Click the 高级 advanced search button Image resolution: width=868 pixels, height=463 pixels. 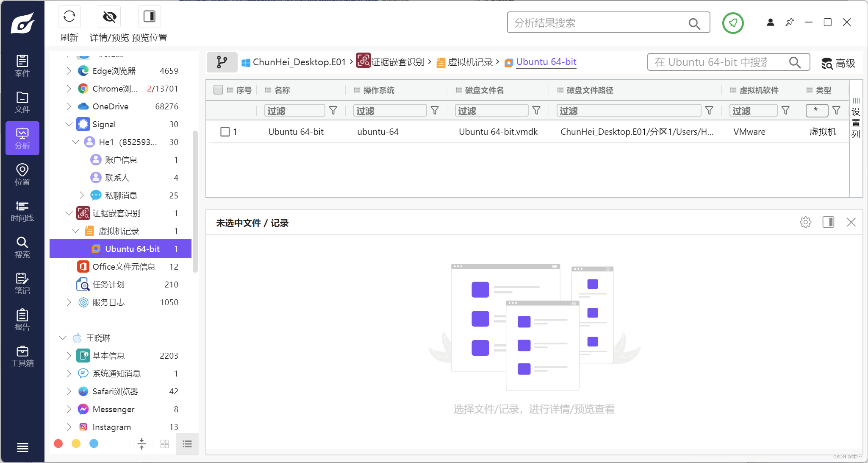pyautogui.click(x=838, y=63)
